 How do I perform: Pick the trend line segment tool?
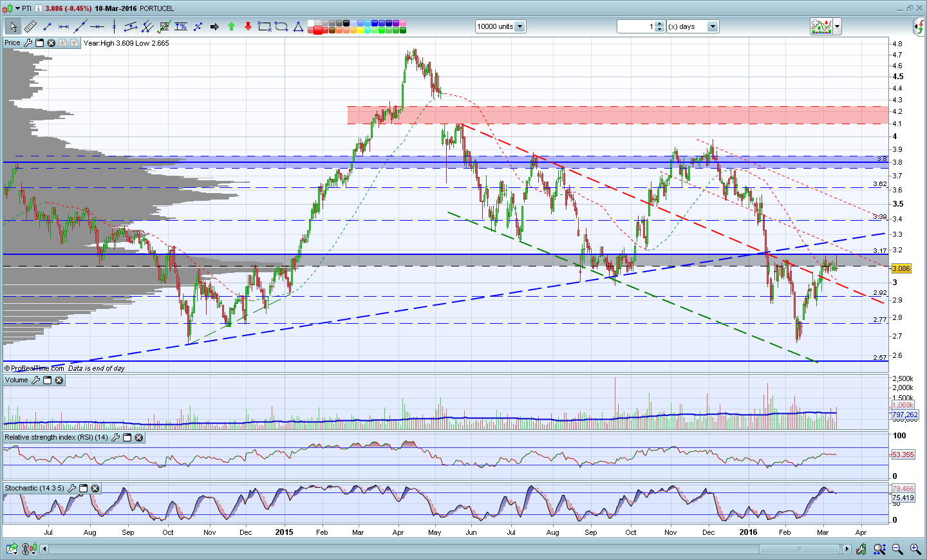click(x=47, y=26)
